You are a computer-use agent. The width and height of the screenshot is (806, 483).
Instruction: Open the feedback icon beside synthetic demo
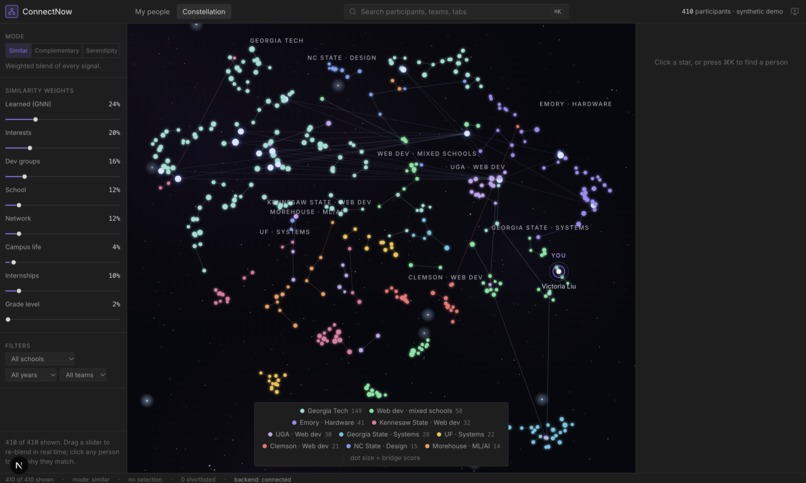tap(795, 11)
